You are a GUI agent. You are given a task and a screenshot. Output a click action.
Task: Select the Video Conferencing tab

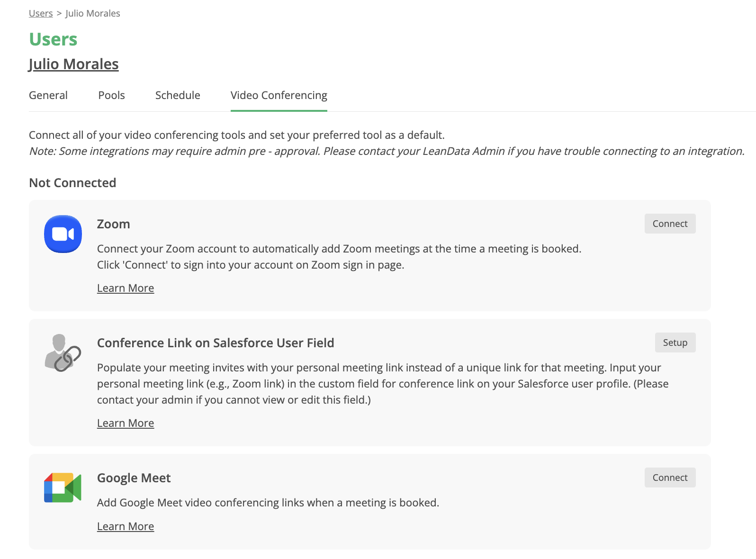click(279, 95)
